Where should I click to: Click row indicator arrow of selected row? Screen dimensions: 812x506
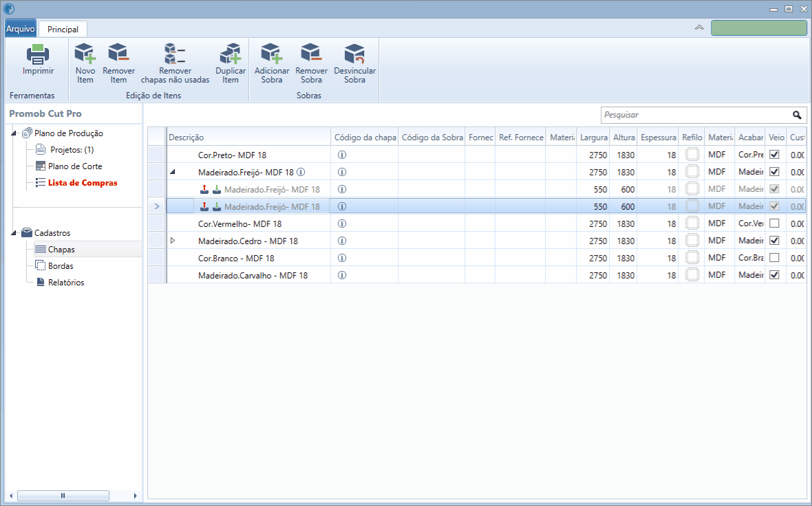click(x=156, y=206)
